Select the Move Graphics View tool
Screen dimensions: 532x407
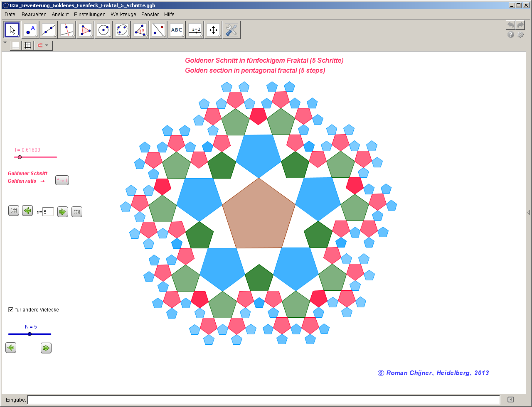pos(213,30)
